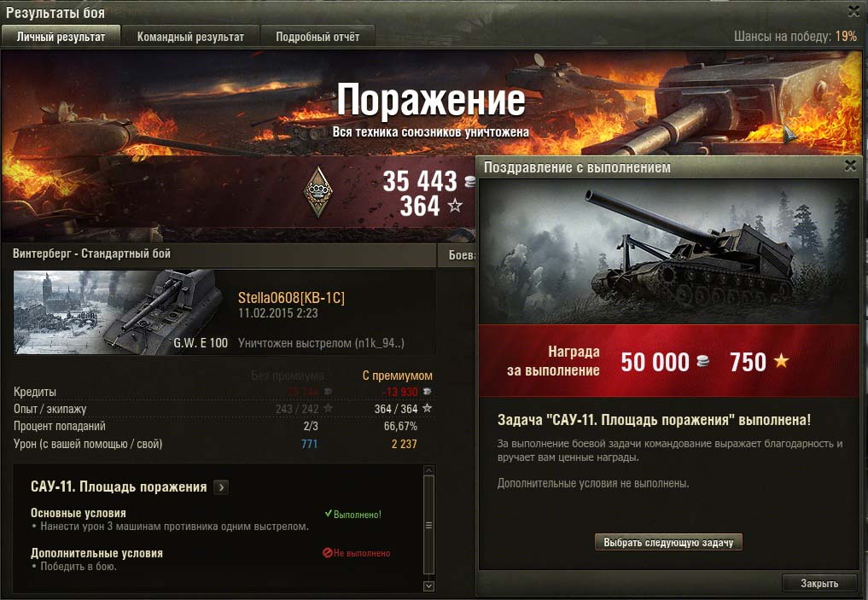Open the Подробный отчёт tab

click(317, 37)
